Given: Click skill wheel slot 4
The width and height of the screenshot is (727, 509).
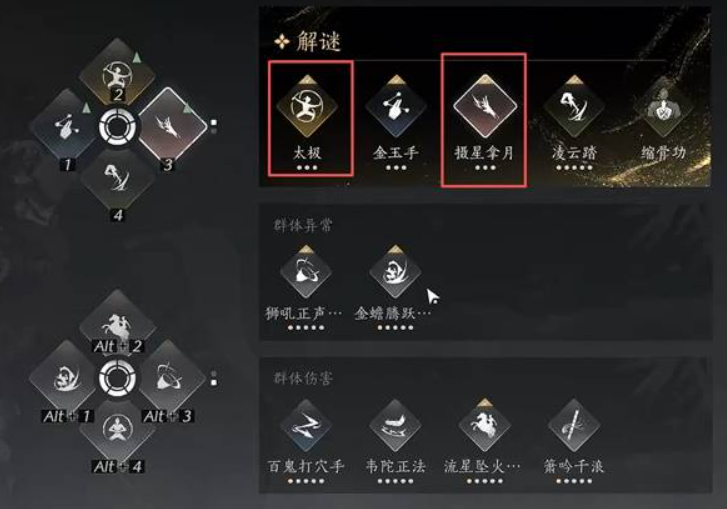Looking at the screenshot, I should 118,179.
